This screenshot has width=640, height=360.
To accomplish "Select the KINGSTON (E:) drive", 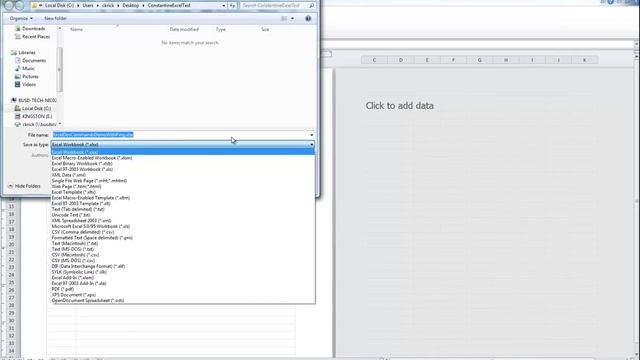I will (37, 116).
